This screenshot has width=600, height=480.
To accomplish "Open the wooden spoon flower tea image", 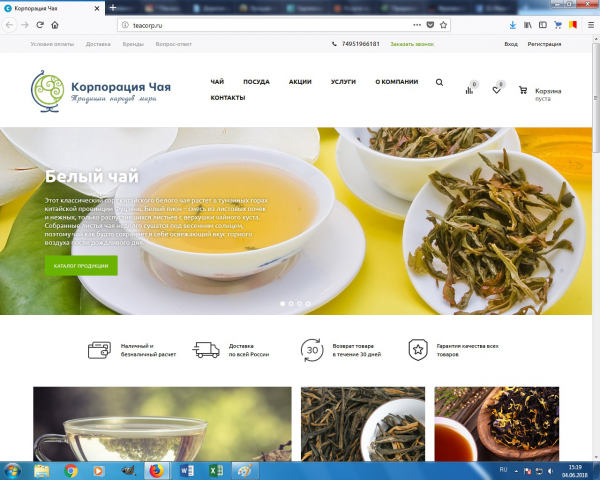I will pos(497,424).
